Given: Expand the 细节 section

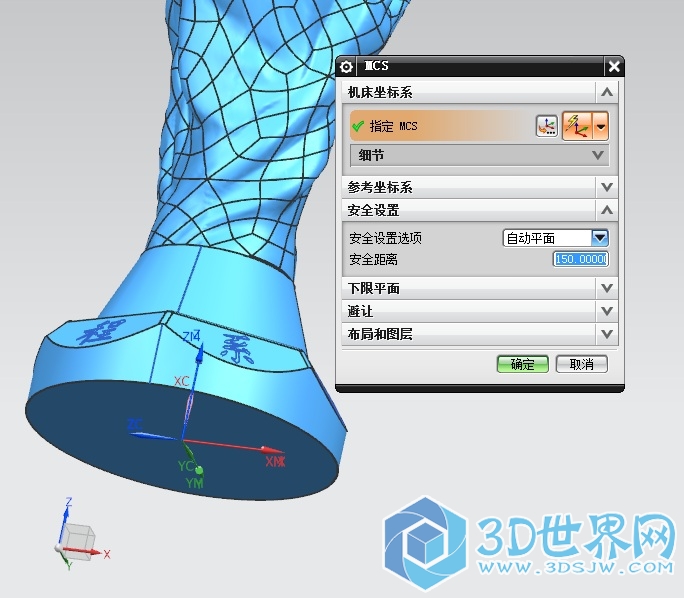Looking at the screenshot, I should [x=480, y=155].
